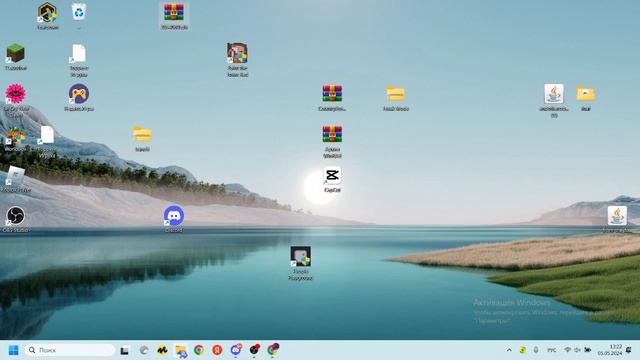Screen dimensions: 640x360
Task: Open the yellow folder left of center
Action: click(x=142, y=135)
